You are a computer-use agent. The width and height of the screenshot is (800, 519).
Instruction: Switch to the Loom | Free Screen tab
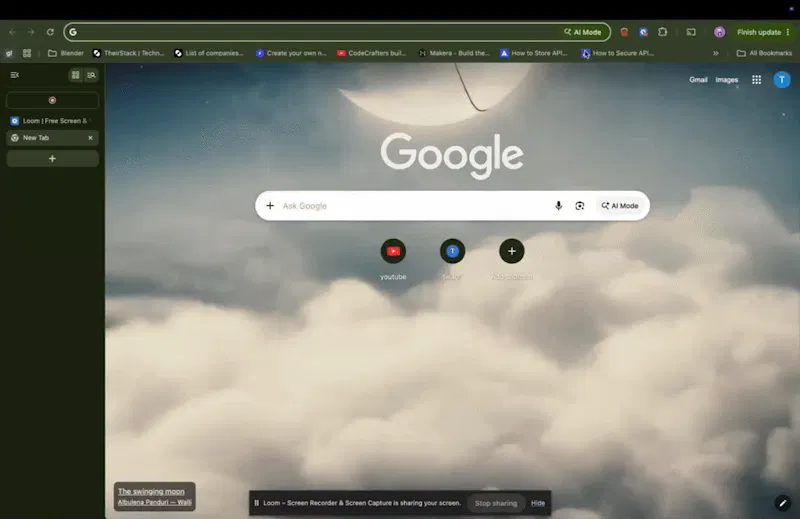(x=52, y=121)
